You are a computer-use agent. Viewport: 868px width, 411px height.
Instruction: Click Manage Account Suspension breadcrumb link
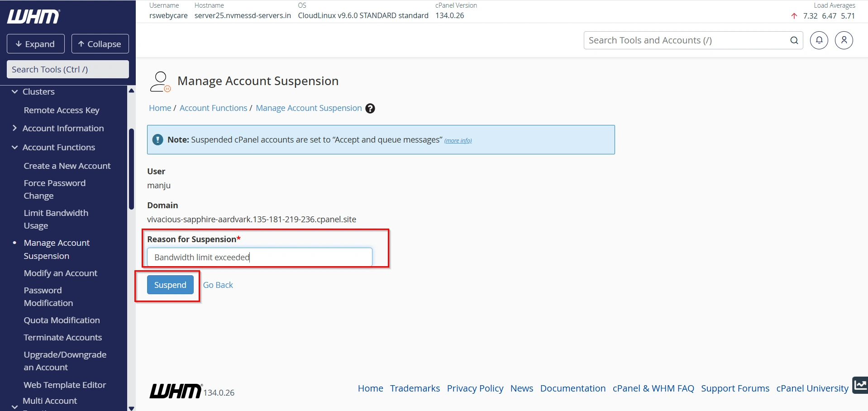point(309,108)
